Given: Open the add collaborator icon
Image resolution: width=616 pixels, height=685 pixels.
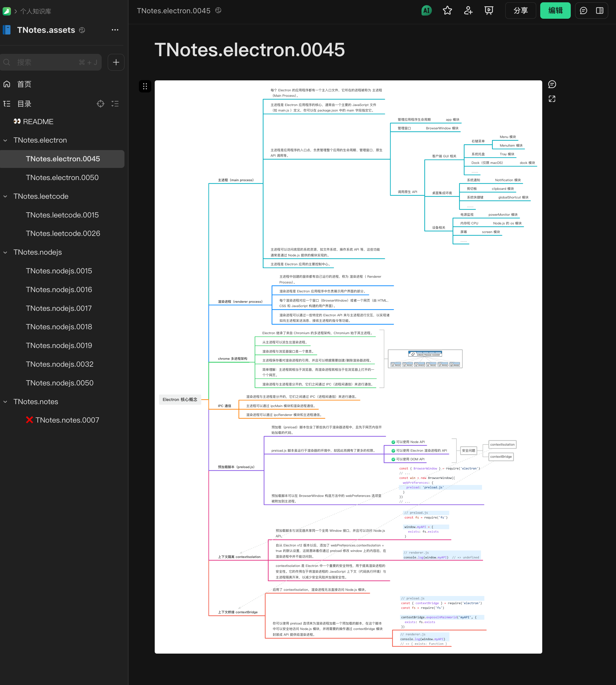Looking at the screenshot, I should [x=468, y=10].
